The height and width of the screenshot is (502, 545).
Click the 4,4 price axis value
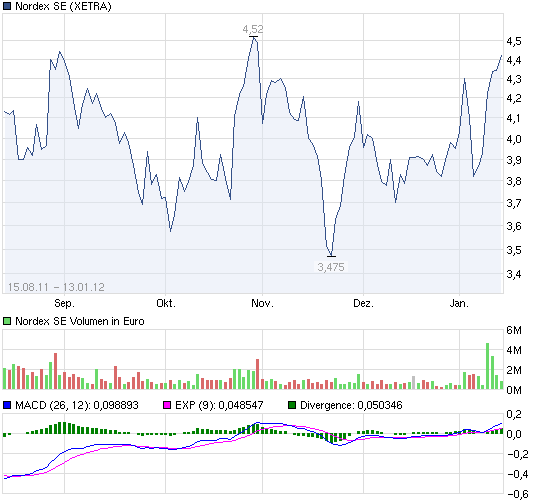click(514, 60)
